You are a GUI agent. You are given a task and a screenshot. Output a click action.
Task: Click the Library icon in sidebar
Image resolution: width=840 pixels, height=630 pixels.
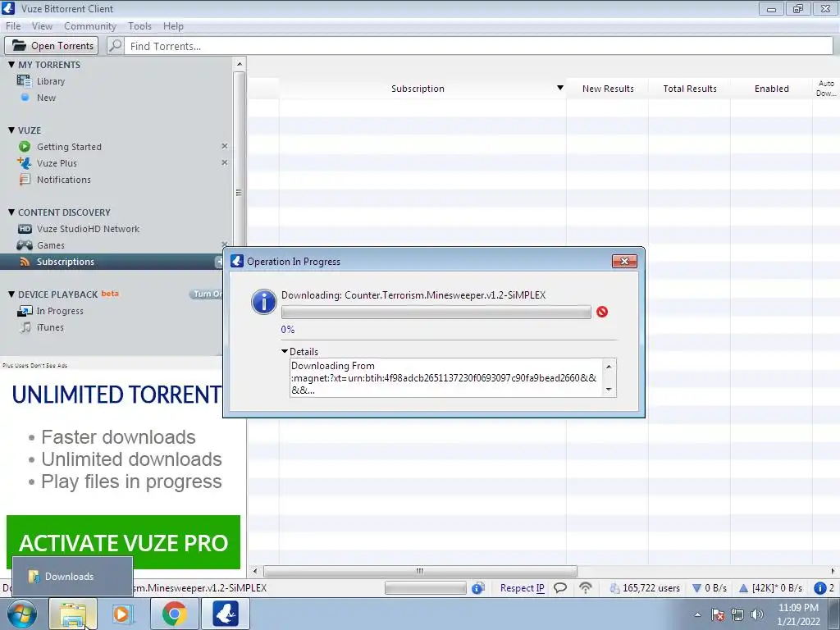point(24,81)
